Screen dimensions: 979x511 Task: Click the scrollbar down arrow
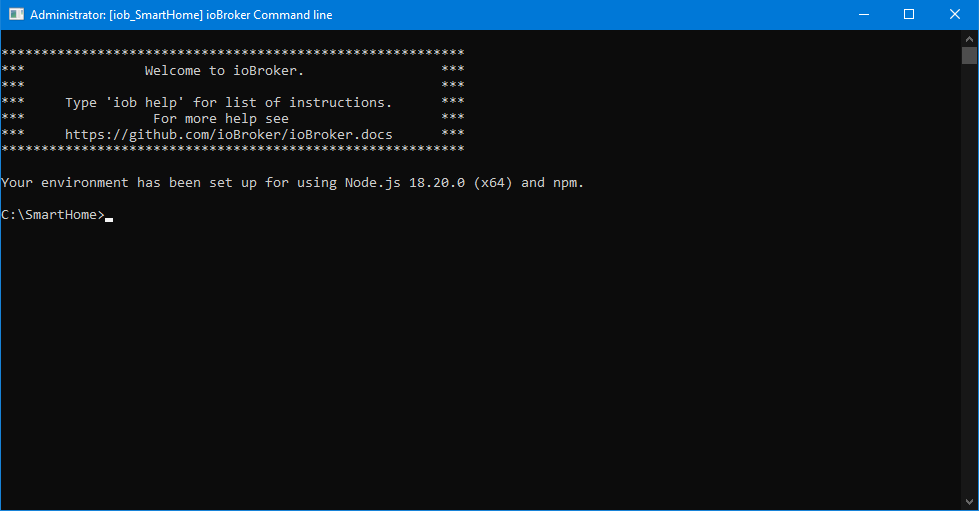tap(969, 502)
